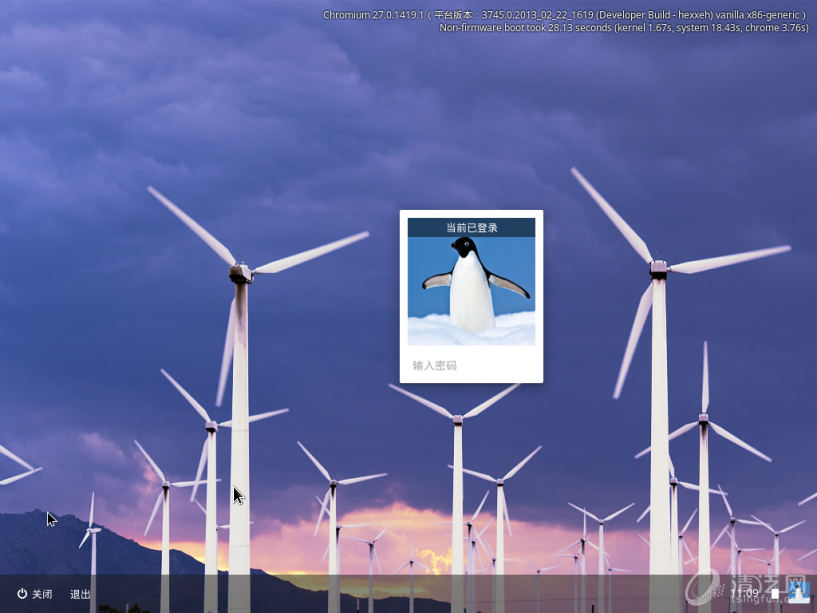The height and width of the screenshot is (613, 817).
Task: Click the 退出 sign-out button
Action: pos(80,594)
